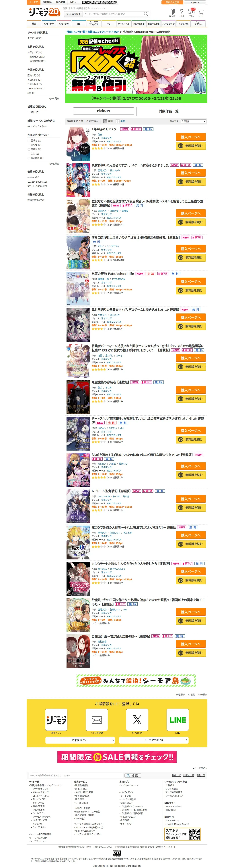Click the search magnifier icon
234x868 pixels.
pyautogui.click(x=146, y=14)
